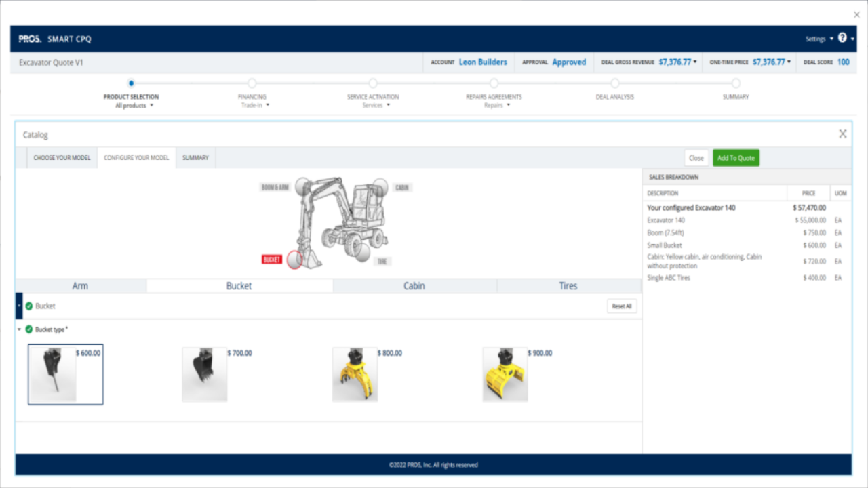The height and width of the screenshot is (488, 868).
Task: Expand the All products dropdown
Action: pos(134,106)
